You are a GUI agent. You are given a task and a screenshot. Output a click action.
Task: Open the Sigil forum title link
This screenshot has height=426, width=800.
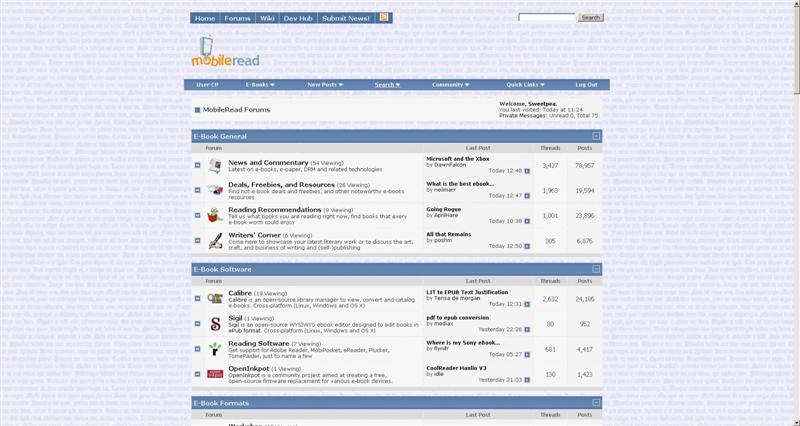[x=235, y=318]
